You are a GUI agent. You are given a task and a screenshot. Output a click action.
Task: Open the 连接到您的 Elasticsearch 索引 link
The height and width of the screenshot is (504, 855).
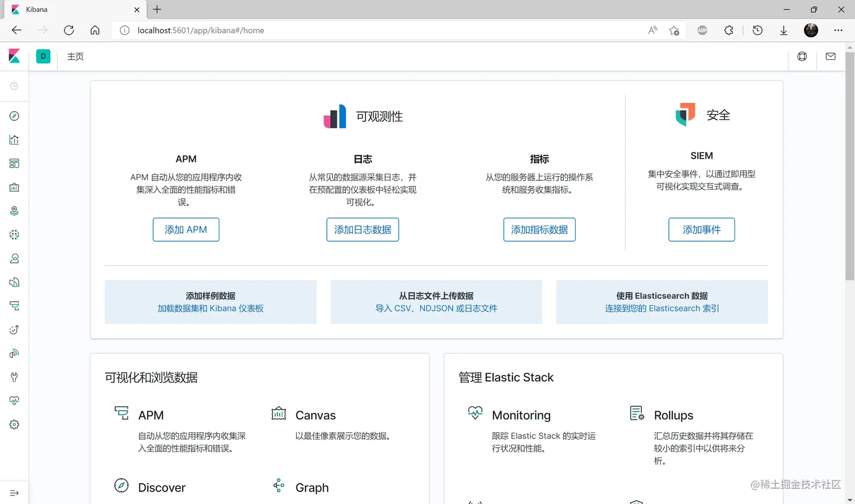(662, 309)
